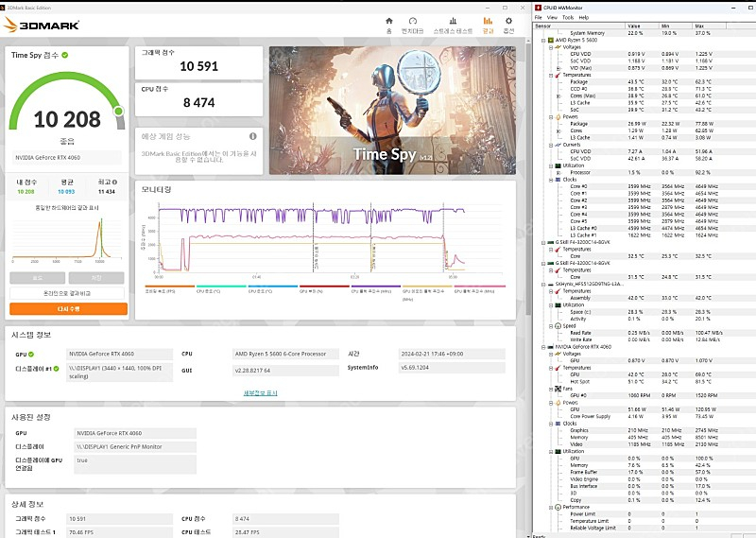Expand Cores (Max) under Ryzen Temperatures
The width and height of the screenshot is (756, 538).
[558, 96]
